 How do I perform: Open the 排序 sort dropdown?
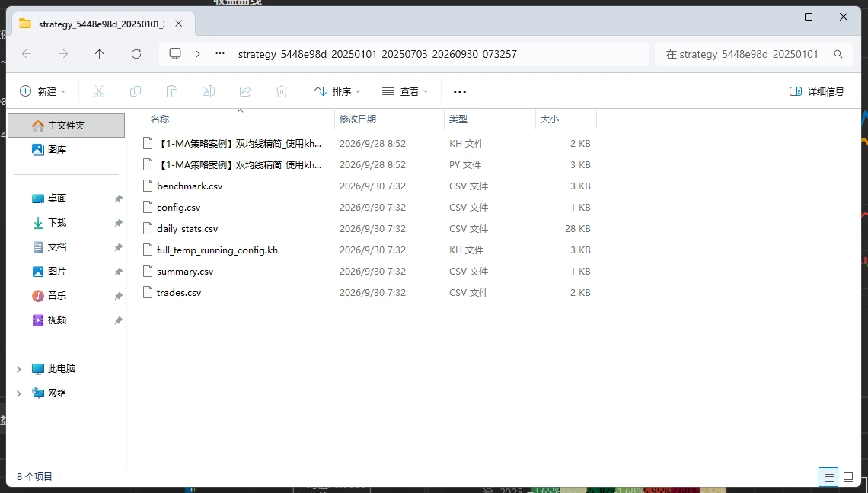[337, 91]
